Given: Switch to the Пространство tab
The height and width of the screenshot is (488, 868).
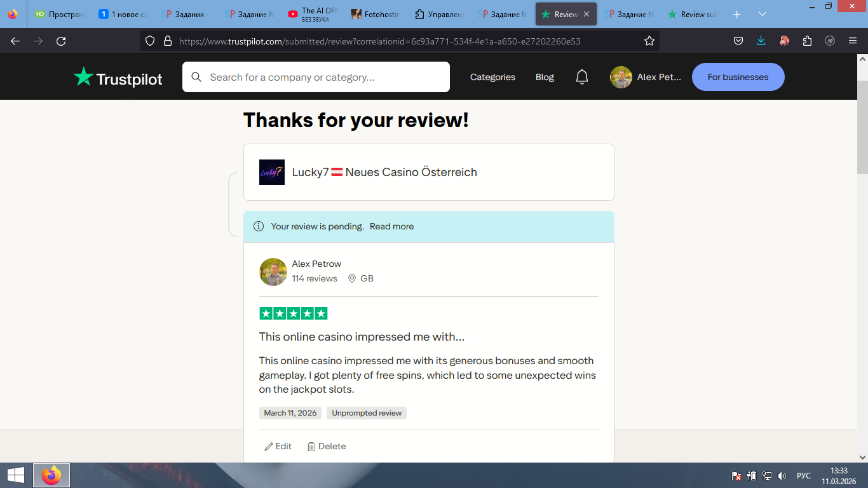Looking at the screenshot, I should coord(60,14).
